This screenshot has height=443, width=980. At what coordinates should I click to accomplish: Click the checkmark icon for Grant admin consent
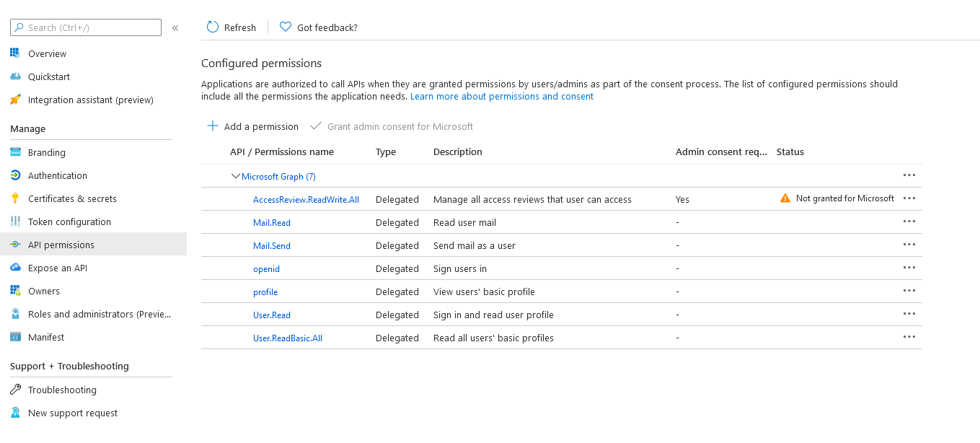tap(315, 126)
